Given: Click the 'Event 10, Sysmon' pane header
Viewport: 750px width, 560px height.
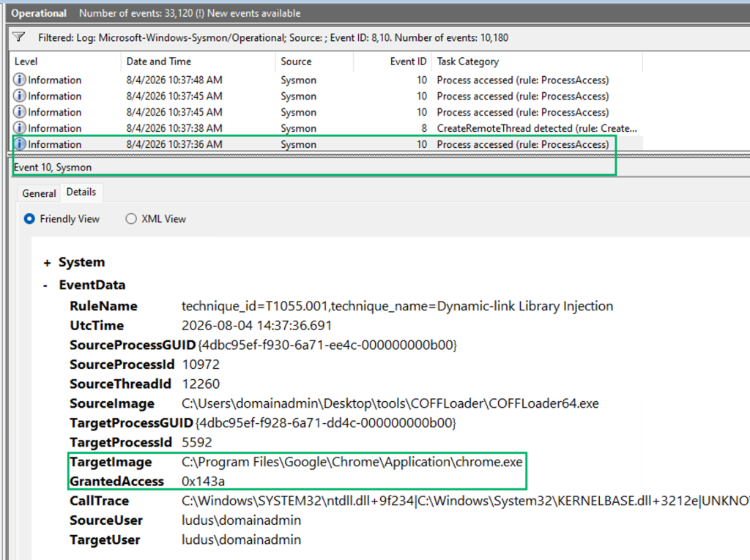Looking at the screenshot, I should coord(53,168).
